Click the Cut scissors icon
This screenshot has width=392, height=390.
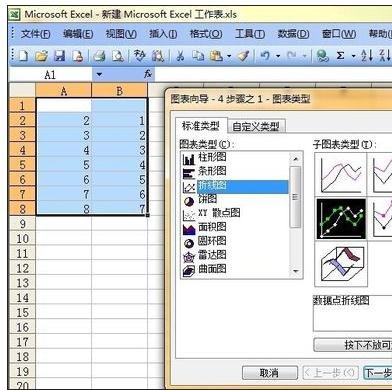coord(180,56)
